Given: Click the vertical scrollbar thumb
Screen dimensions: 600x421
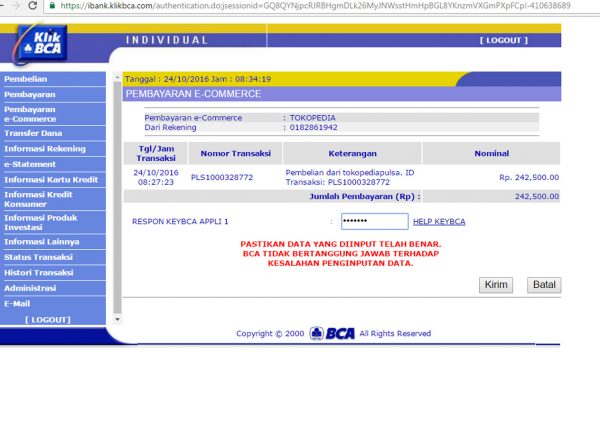Looking at the screenshot, I should (x=117, y=197).
